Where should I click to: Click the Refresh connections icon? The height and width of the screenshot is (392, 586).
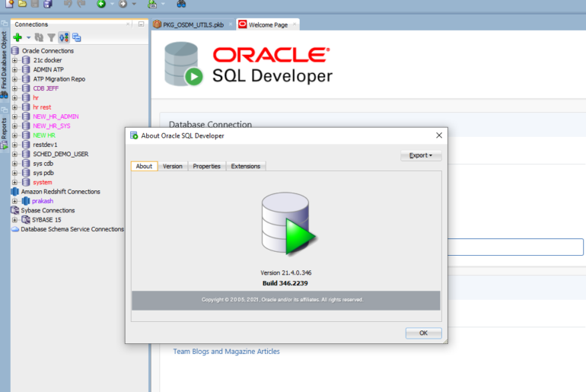(39, 37)
